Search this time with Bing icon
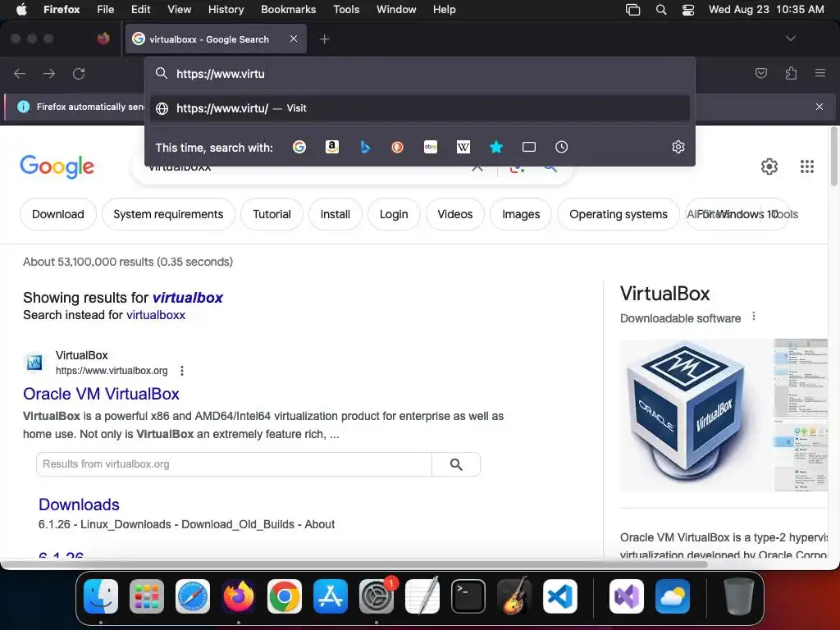The image size is (840, 630). tap(365, 147)
